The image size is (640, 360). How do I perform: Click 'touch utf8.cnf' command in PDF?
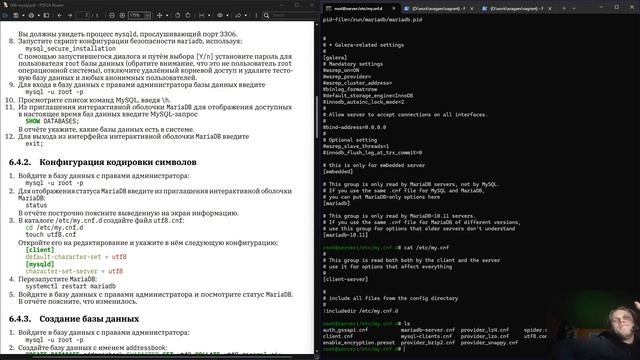[x=51, y=235]
